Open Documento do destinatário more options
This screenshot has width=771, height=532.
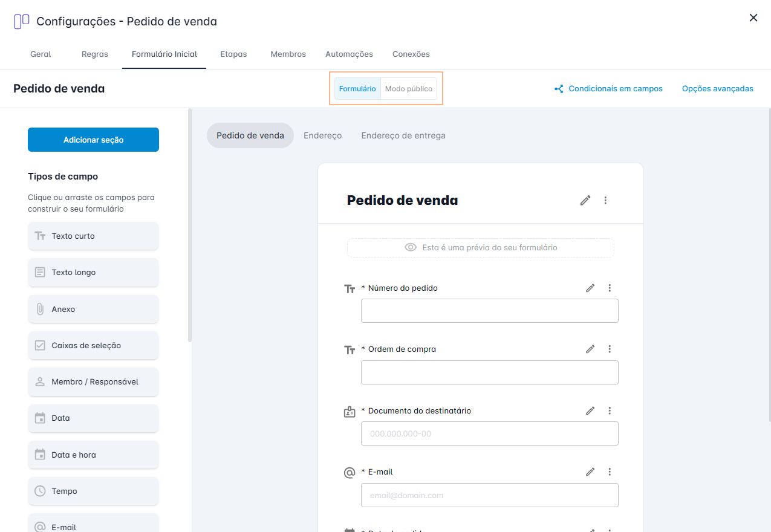coord(610,410)
